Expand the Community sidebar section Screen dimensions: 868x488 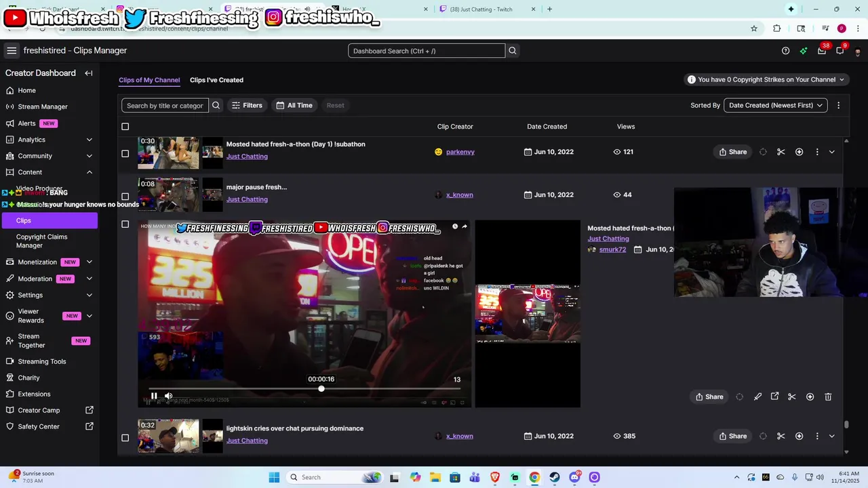click(x=89, y=156)
